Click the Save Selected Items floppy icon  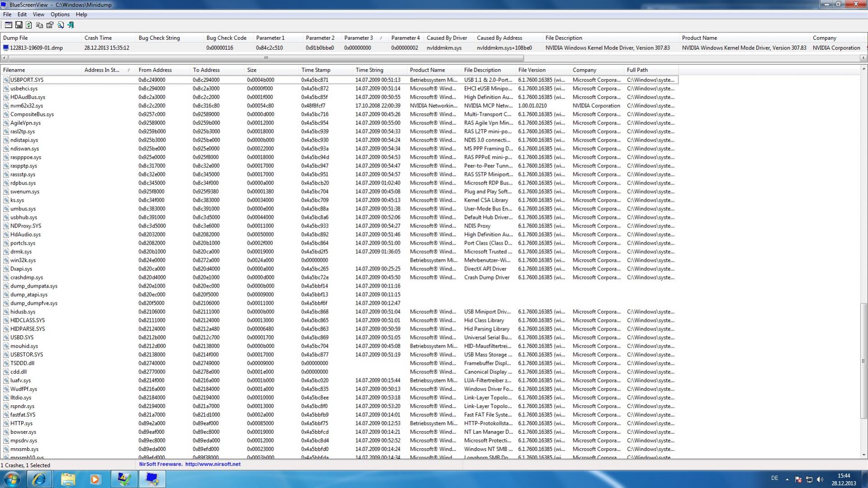tap(19, 25)
